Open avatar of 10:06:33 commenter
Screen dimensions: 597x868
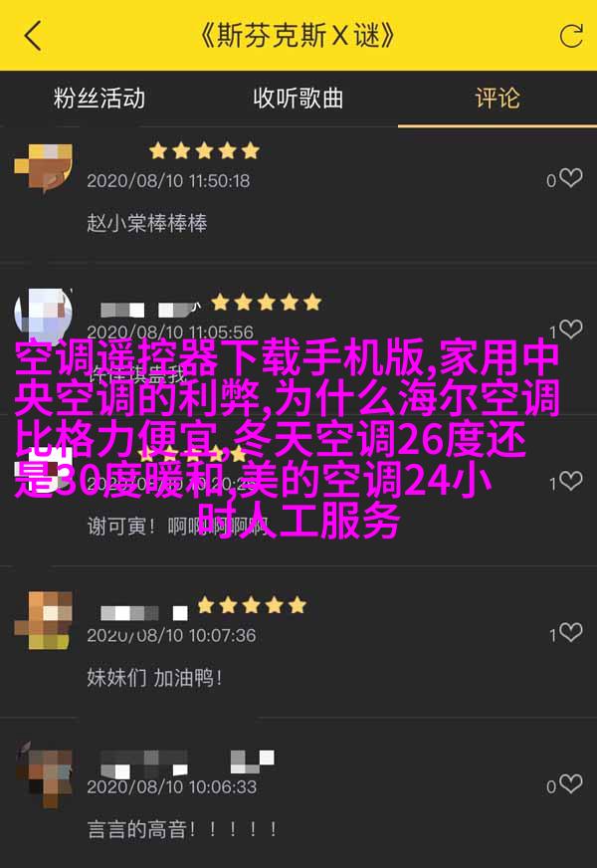click(44, 773)
